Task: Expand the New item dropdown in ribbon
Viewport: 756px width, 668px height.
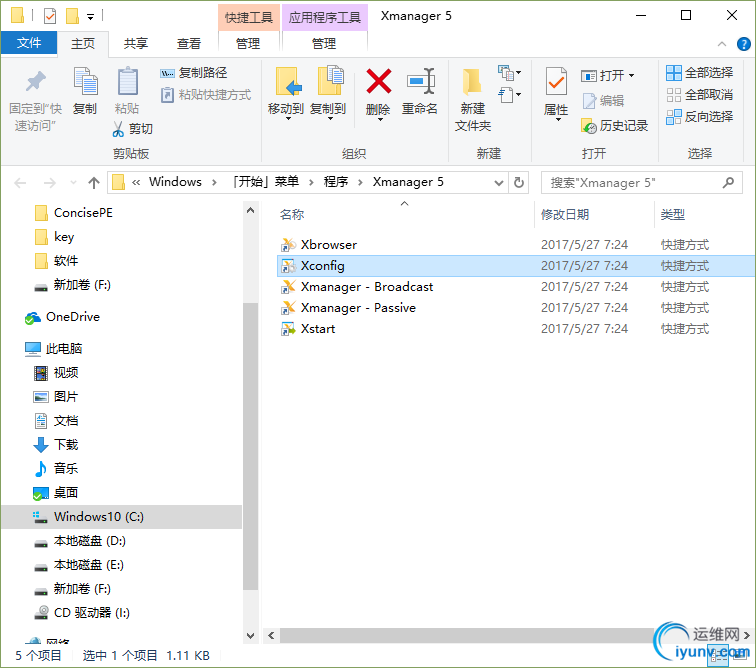Action: (x=509, y=73)
